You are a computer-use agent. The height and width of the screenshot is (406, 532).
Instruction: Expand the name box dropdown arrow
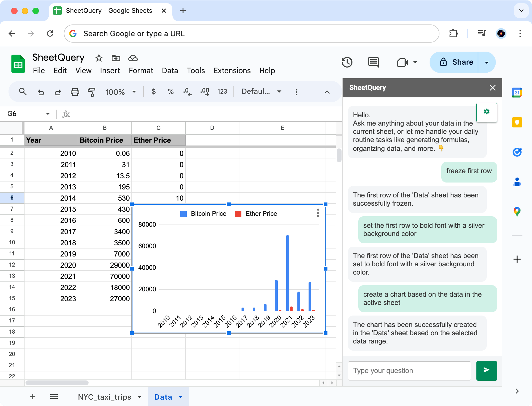(48, 114)
